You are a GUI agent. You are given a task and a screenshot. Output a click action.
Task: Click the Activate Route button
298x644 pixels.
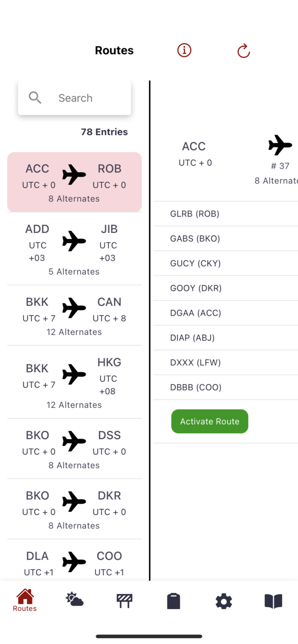pos(210,421)
